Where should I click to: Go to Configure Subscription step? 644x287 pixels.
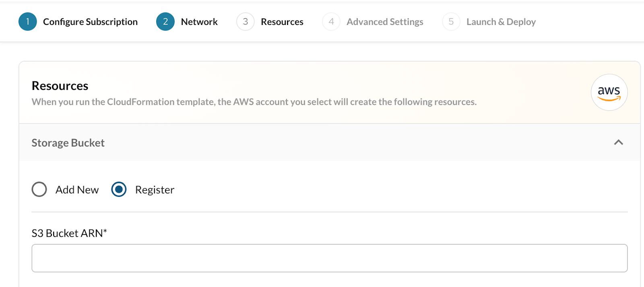point(90,22)
